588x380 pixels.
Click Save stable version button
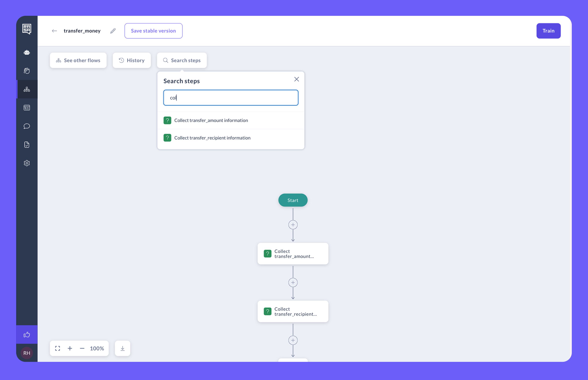pos(153,31)
